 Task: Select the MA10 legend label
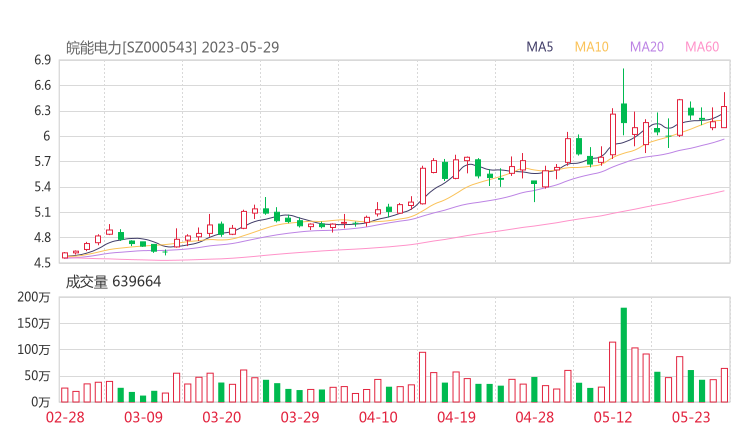pyautogui.click(x=591, y=47)
